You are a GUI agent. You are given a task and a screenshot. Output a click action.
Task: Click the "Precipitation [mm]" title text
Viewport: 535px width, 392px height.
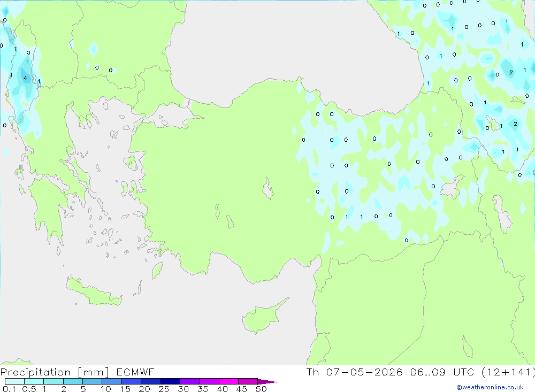coord(55,372)
